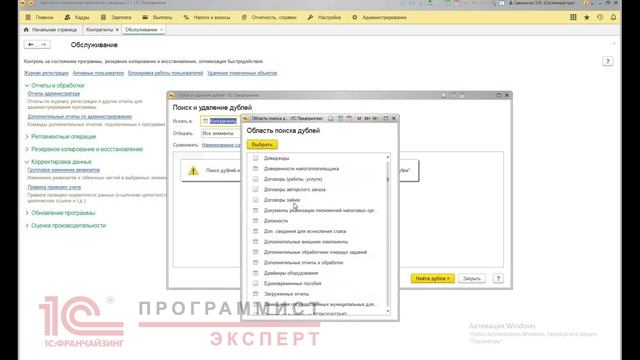Click the gear Администрирование icon
The height and width of the screenshot is (360, 640).
click(x=354, y=18)
